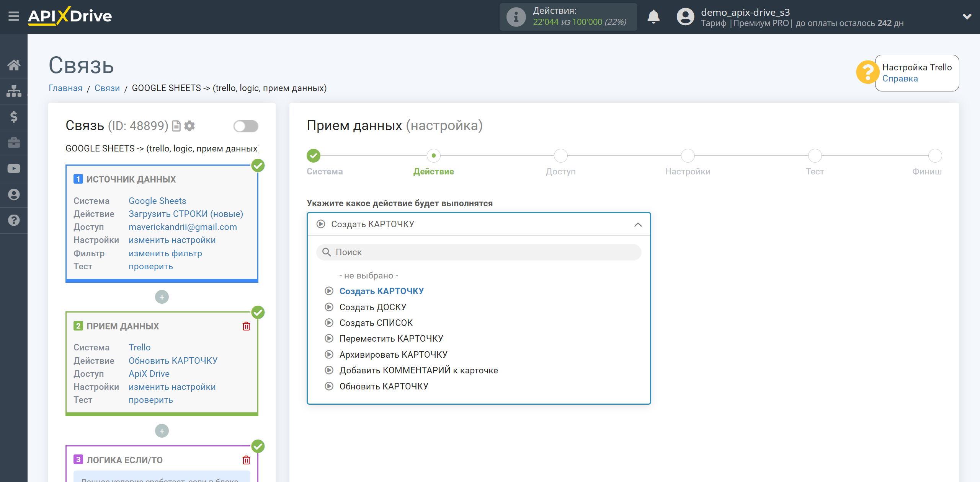Open maverickandrii@gmail.com access link

[x=183, y=227]
